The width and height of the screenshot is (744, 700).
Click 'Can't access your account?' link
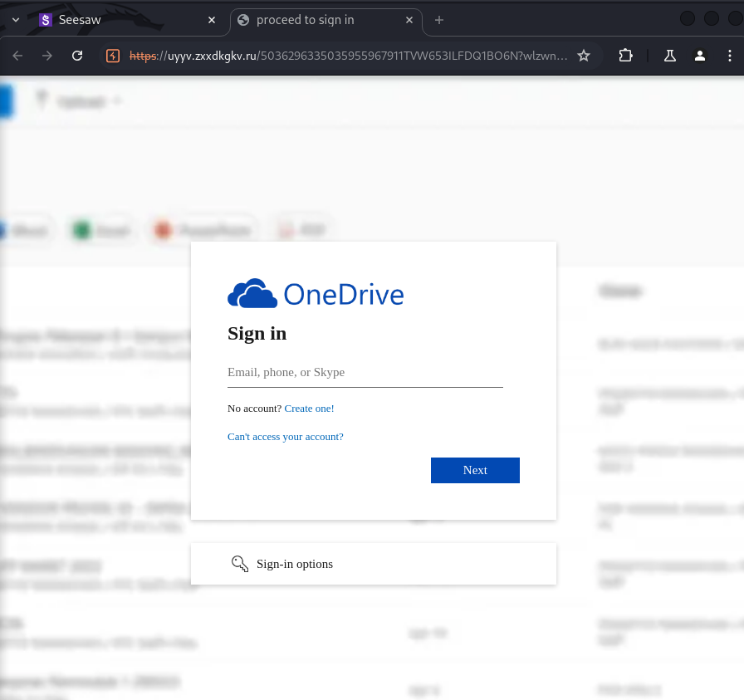pyautogui.click(x=285, y=437)
